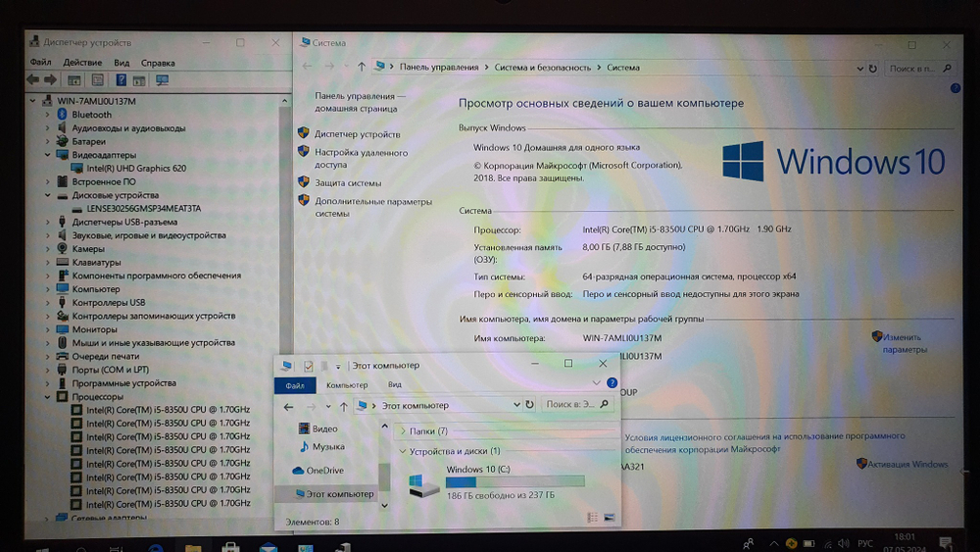
Task: Click the blue Help question-mark icon in Device Manager
Action: tap(122, 80)
